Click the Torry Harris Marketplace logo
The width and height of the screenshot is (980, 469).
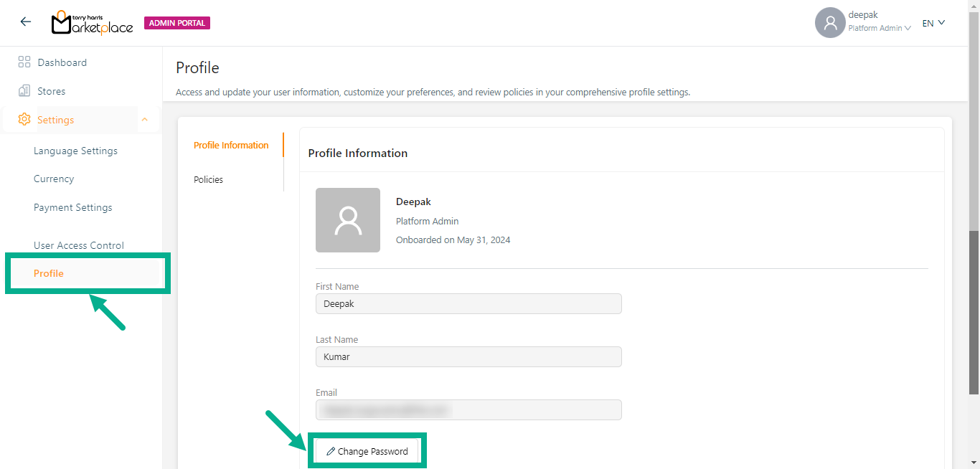point(92,23)
